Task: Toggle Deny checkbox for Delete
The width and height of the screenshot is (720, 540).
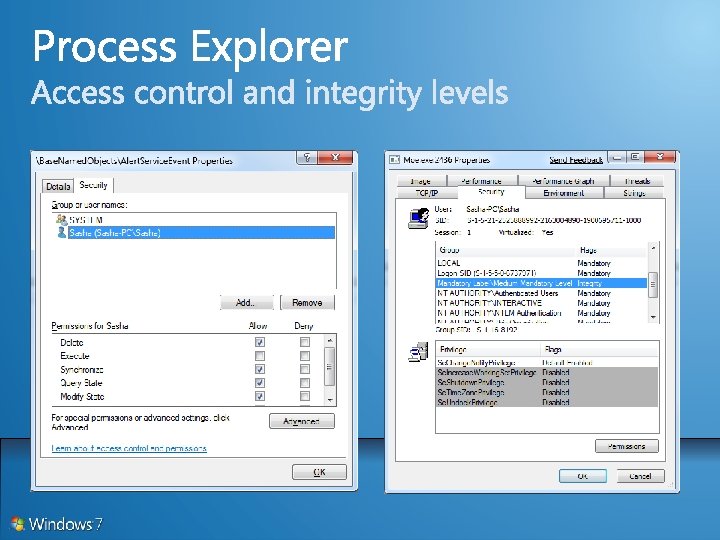Action: coord(304,342)
